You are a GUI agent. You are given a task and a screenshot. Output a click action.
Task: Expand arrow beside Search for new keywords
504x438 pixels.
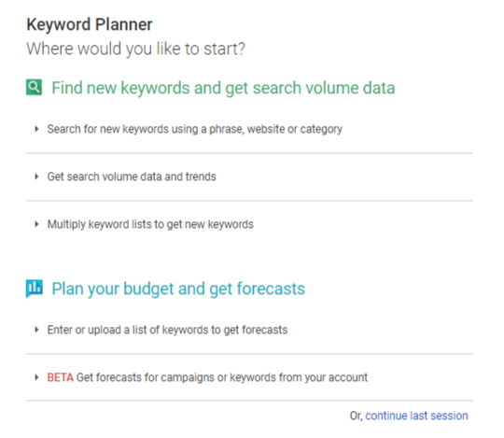coord(36,129)
